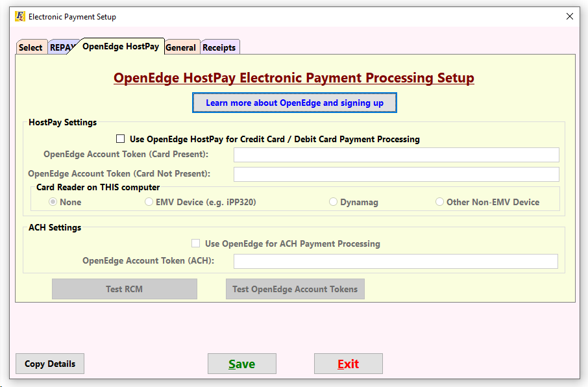
Task: Click the Electronic Payment Setup app icon
Action: click(x=20, y=16)
